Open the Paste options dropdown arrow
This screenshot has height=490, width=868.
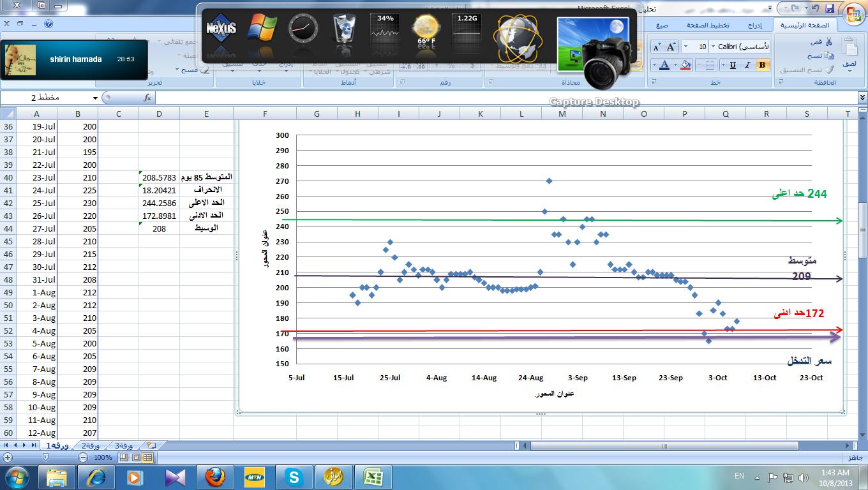(x=849, y=71)
